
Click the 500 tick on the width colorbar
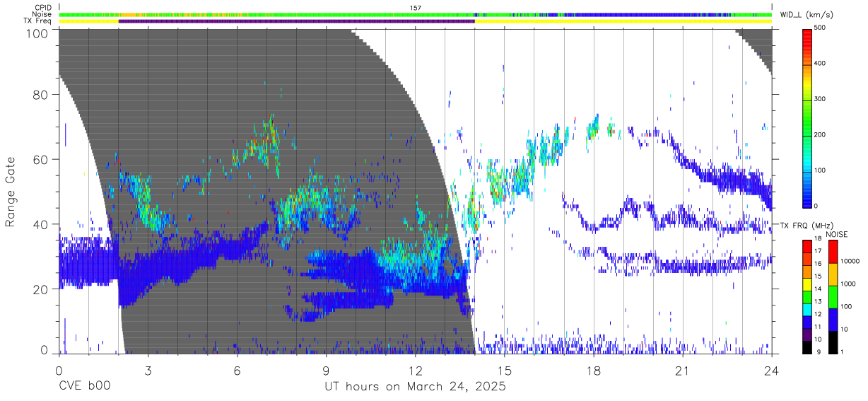(819, 28)
